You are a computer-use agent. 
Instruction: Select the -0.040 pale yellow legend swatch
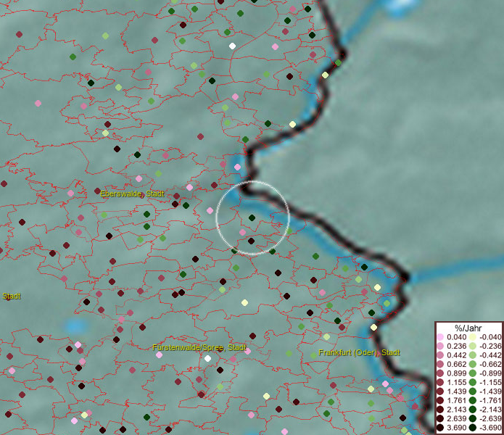(x=473, y=337)
